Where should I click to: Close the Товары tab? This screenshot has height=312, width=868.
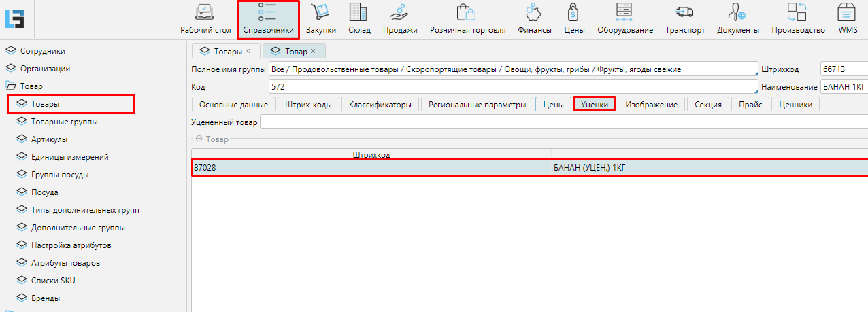pyautogui.click(x=248, y=51)
